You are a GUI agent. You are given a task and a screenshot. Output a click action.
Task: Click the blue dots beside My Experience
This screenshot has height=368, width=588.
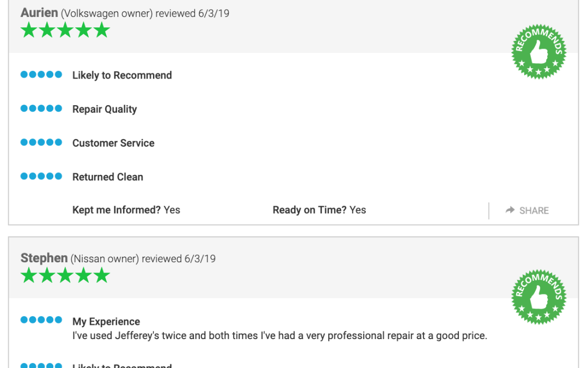pos(41,320)
